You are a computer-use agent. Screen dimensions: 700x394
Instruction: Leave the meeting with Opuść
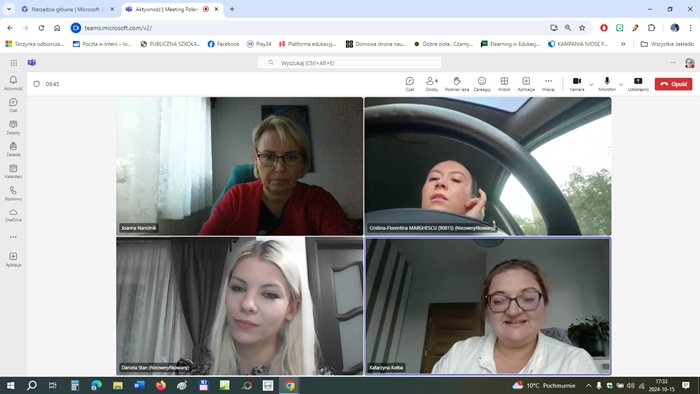tap(673, 84)
